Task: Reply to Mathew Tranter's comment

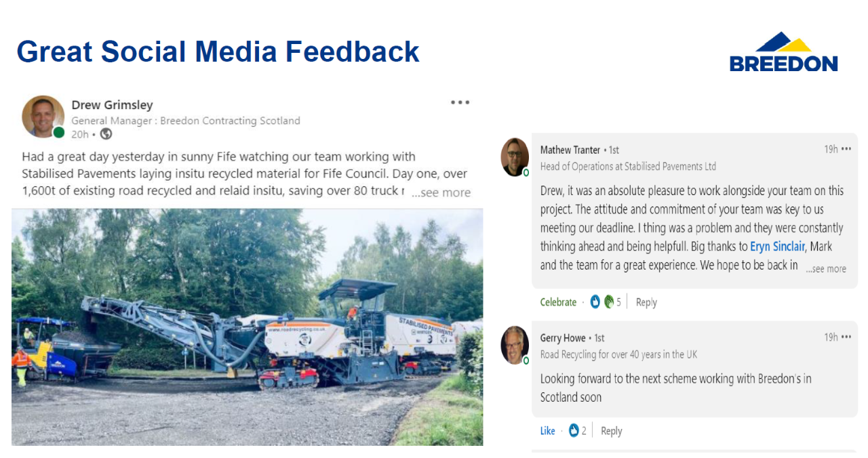Action: (x=646, y=302)
